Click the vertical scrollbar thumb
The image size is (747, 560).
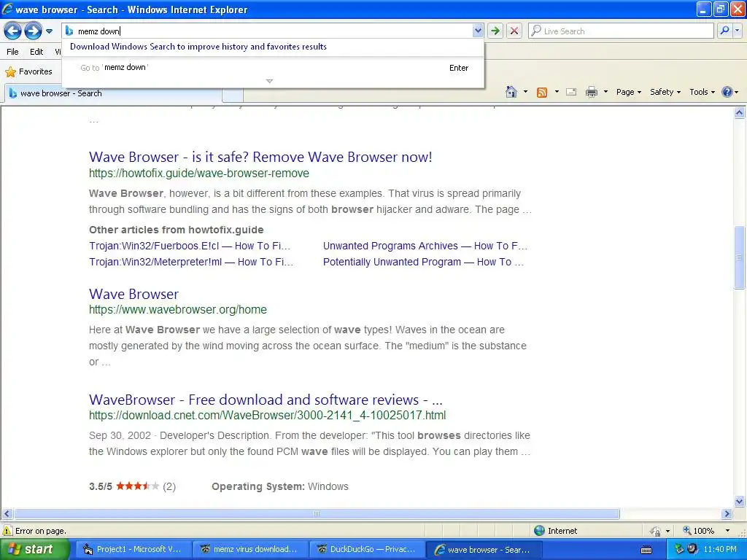pyautogui.click(x=740, y=257)
